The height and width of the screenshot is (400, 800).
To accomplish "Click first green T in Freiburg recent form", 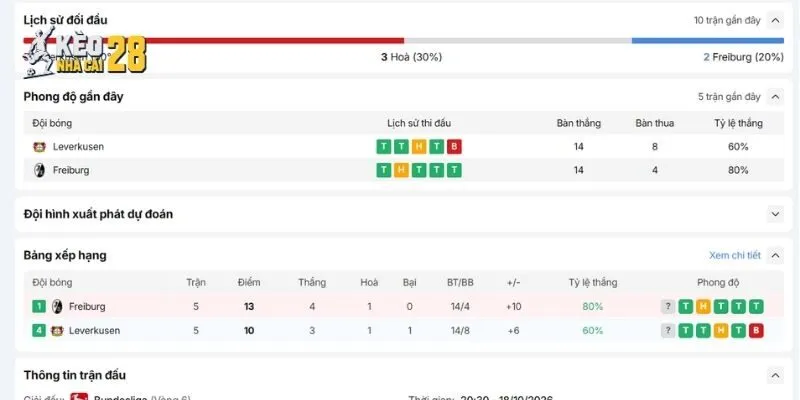I will (x=384, y=170).
